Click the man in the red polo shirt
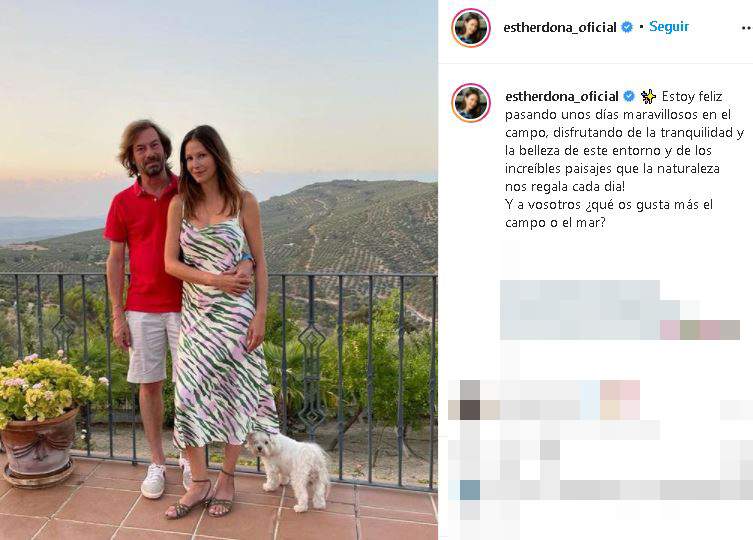This screenshot has height=540, width=753. coord(144,298)
